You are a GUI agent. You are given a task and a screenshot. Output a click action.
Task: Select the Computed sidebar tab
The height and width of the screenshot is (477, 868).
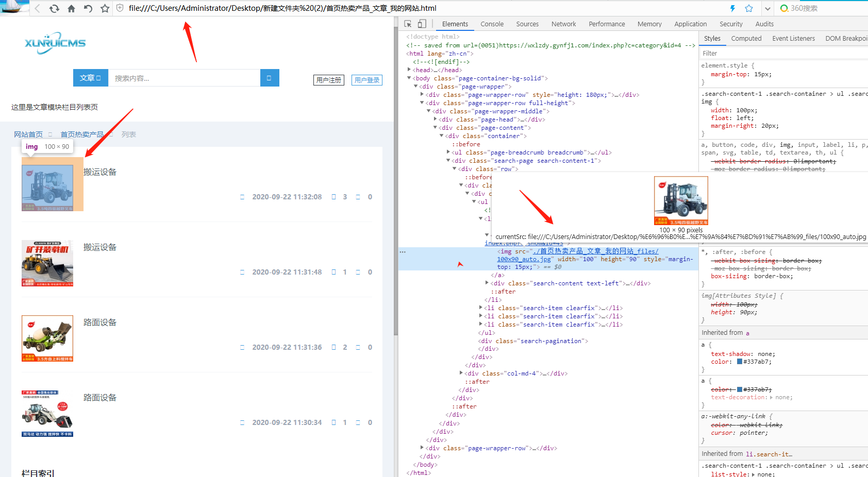746,38
